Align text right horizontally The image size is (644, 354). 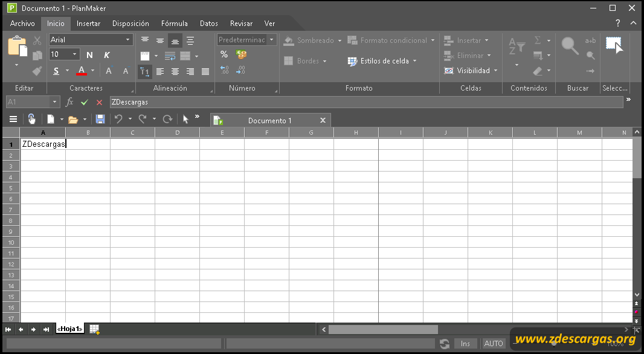point(190,71)
